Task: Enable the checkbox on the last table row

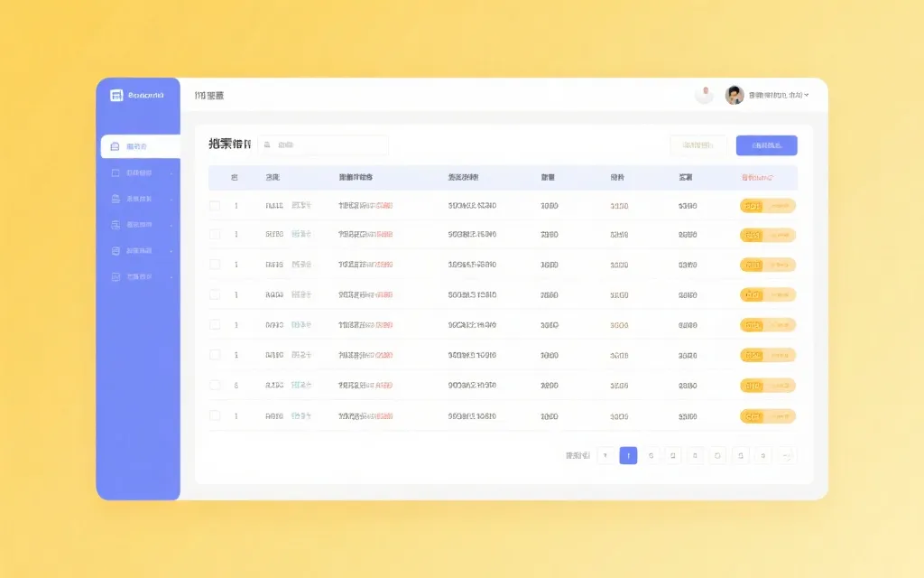Action: point(214,415)
